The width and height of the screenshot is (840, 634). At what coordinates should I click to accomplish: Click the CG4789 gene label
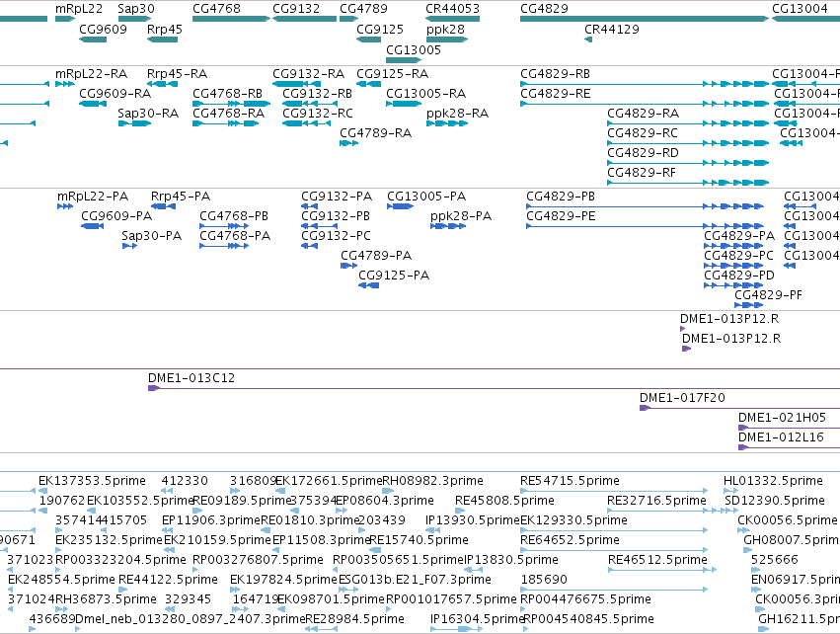363,9
